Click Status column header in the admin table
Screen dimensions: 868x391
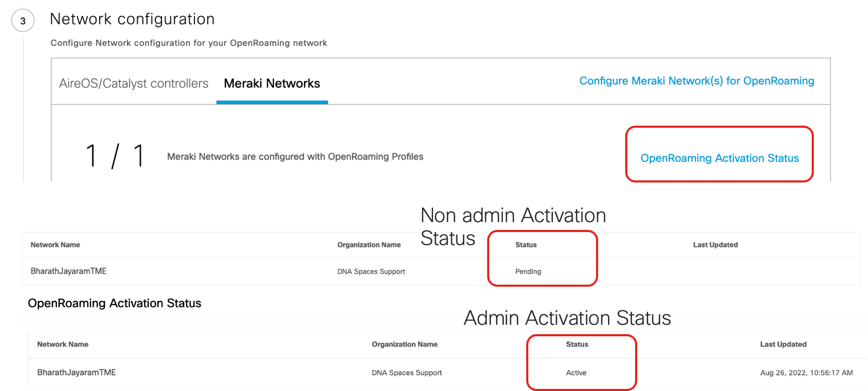click(x=577, y=344)
